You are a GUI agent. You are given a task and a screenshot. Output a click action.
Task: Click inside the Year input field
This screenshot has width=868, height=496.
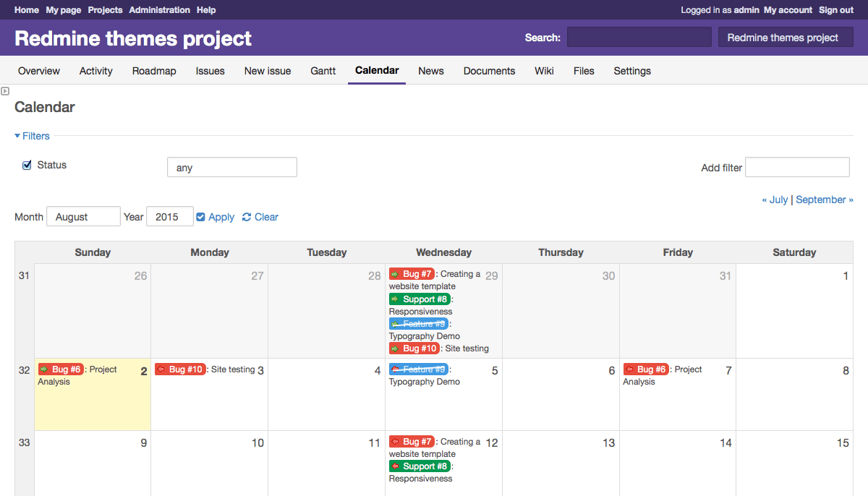pyautogui.click(x=170, y=216)
